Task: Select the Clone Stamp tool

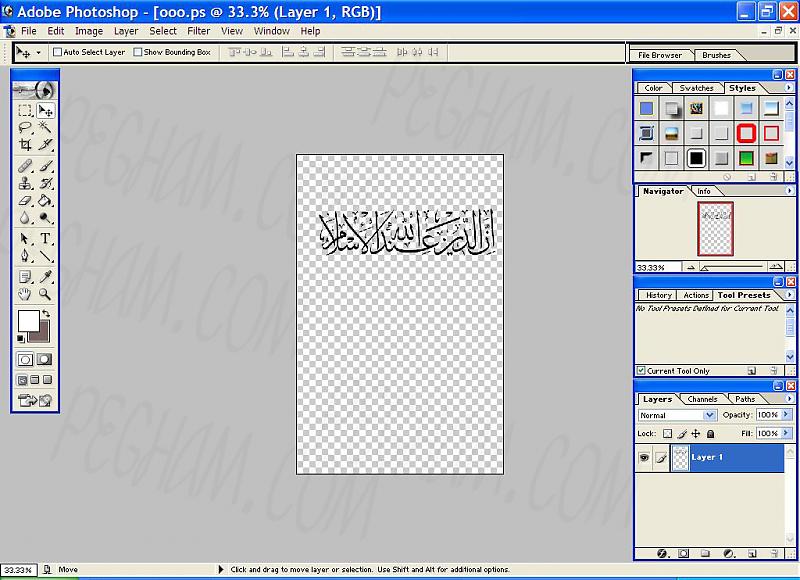Action: (x=25, y=183)
